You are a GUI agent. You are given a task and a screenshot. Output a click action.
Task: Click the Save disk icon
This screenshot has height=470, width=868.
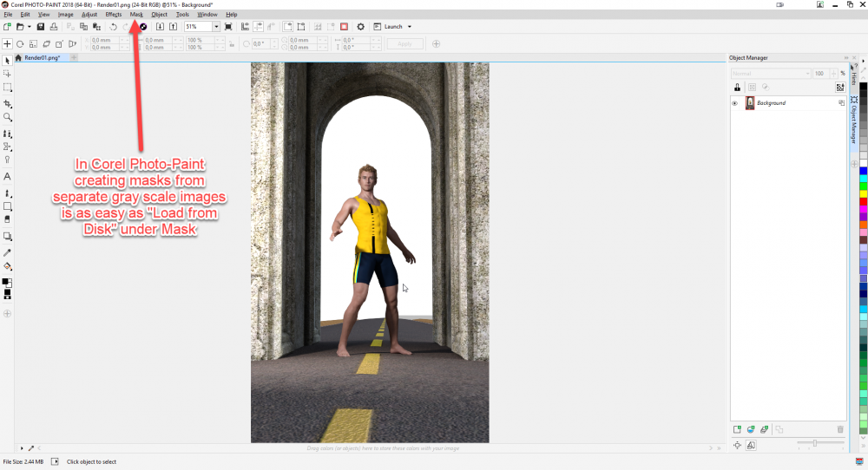(41, 27)
